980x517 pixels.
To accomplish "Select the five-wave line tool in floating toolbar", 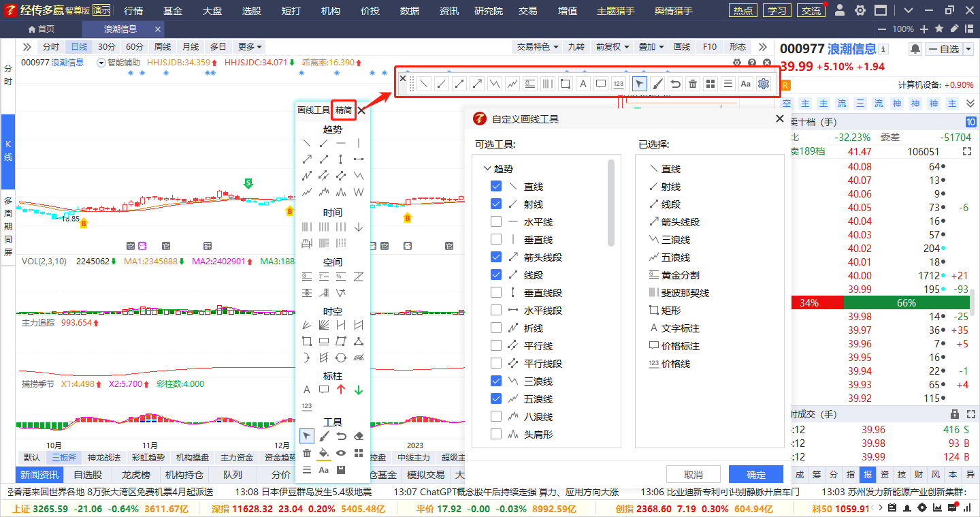I will click(x=512, y=84).
